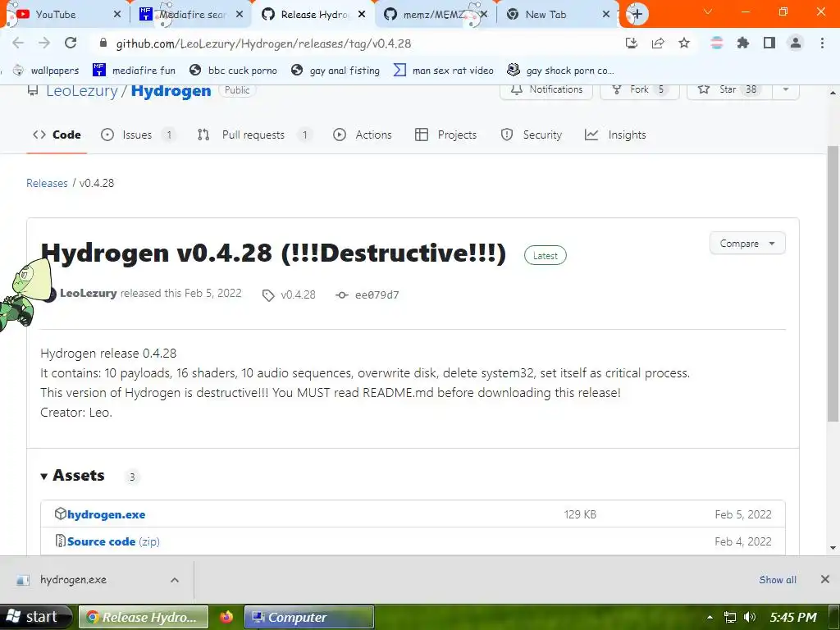Collapse the Assets section triangle
This screenshot has height=630, width=840.
click(44, 476)
